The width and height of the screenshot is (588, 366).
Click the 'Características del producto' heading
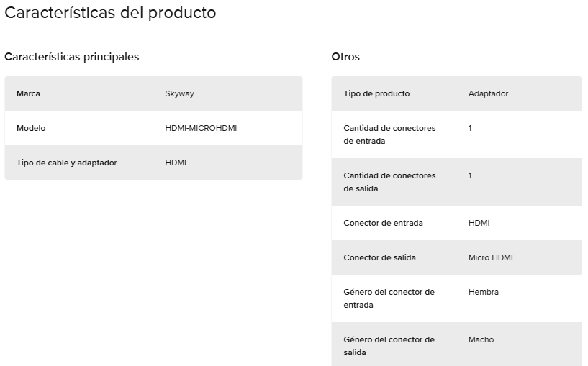(110, 13)
